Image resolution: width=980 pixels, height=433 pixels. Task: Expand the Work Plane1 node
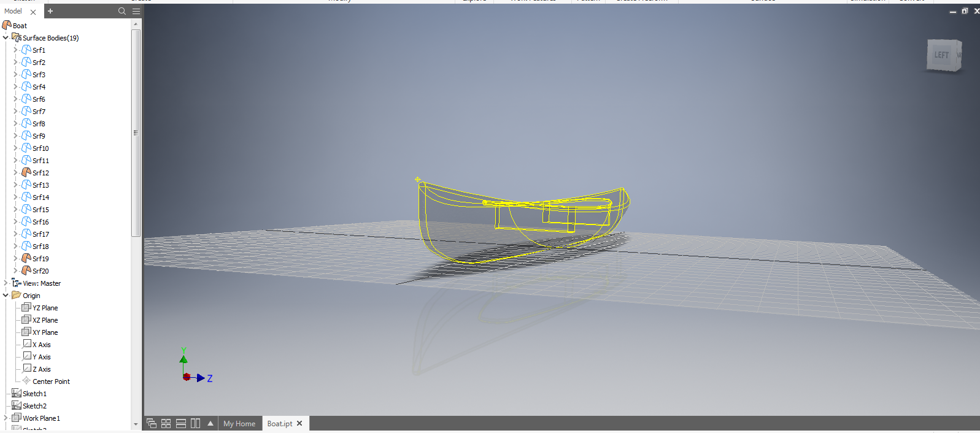(x=6, y=418)
